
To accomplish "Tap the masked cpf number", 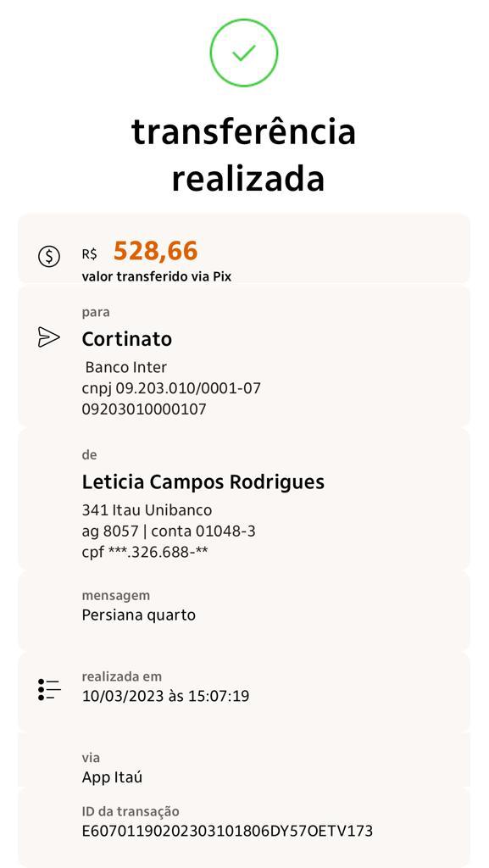I will (x=145, y=552).
